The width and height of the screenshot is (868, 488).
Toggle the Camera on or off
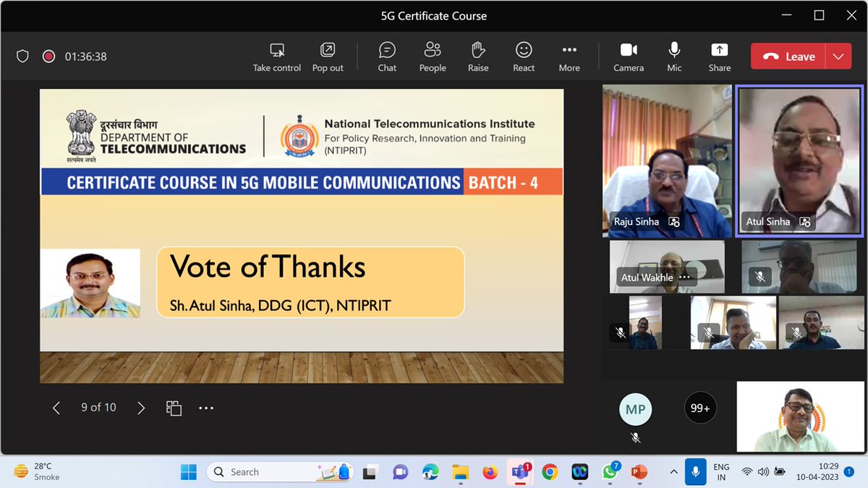pyautogui.click(x=629, y=56)
